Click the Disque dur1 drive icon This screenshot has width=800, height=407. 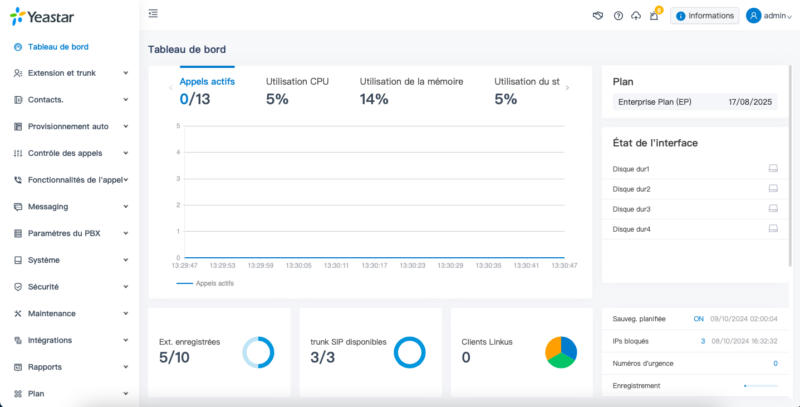[x=773, y=168]
